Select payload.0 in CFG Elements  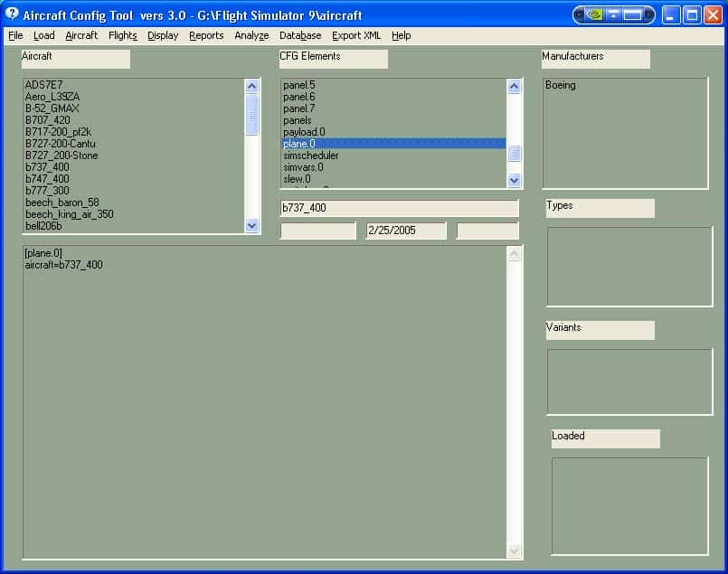pyautogui.click(x=304, y=132)
